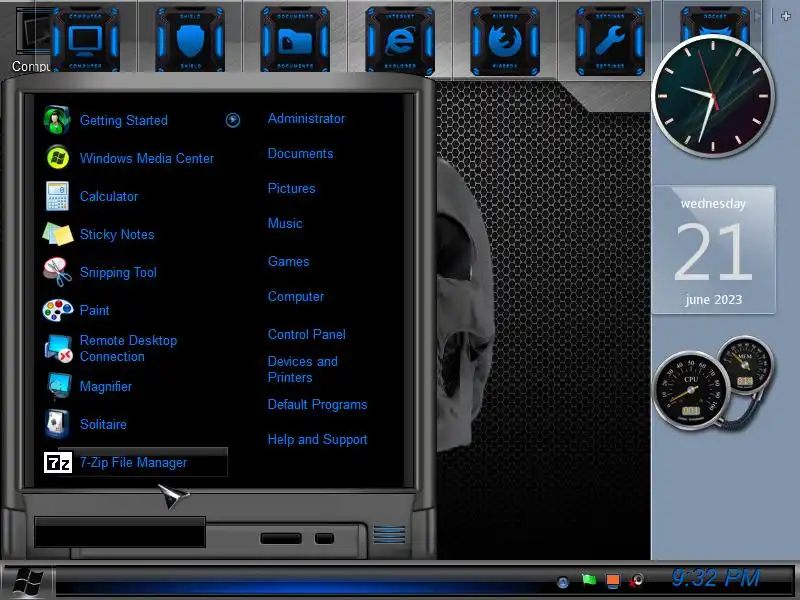The image size is (800, 600).
Task: Launch Firefox from the dock
Action: pyautogui.click(x=505, y=40)
